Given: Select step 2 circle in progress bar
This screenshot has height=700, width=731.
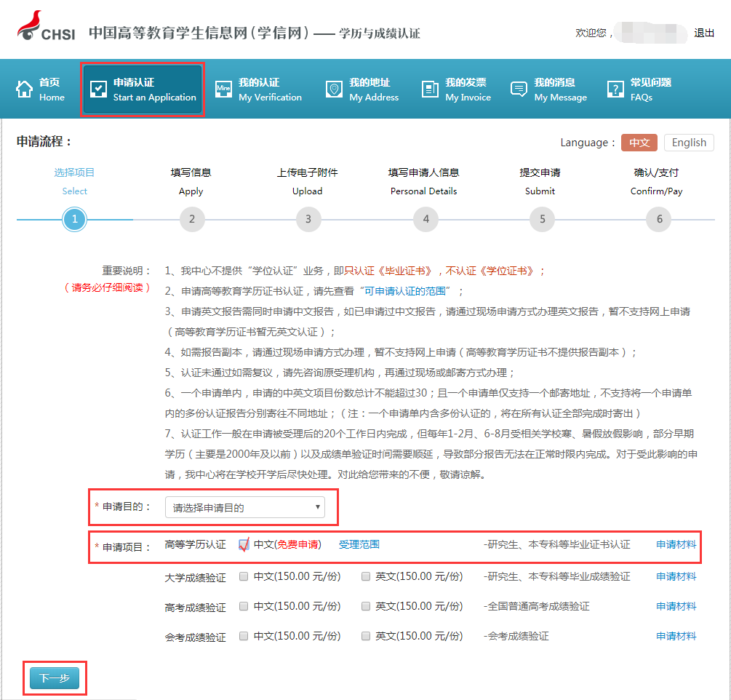Looking at the screenshot, I should (x=192, y=219).
